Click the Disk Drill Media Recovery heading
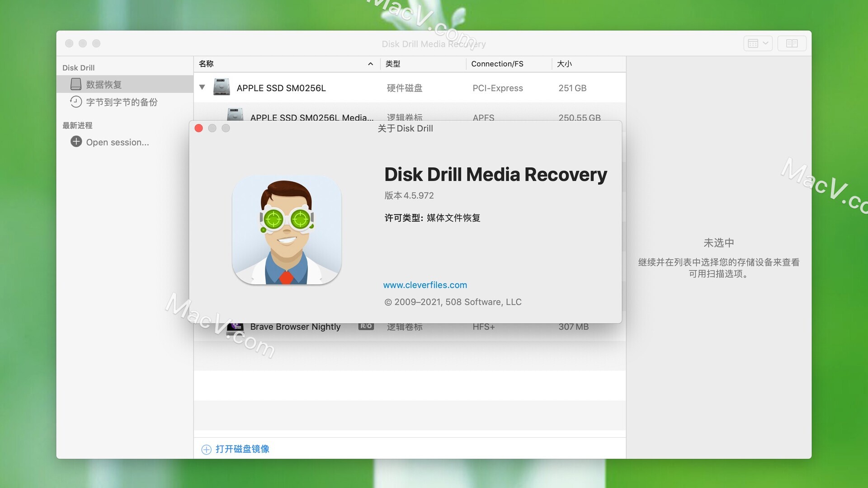Image resolution: width=868 pixels, height=488 pixels. 496,174
